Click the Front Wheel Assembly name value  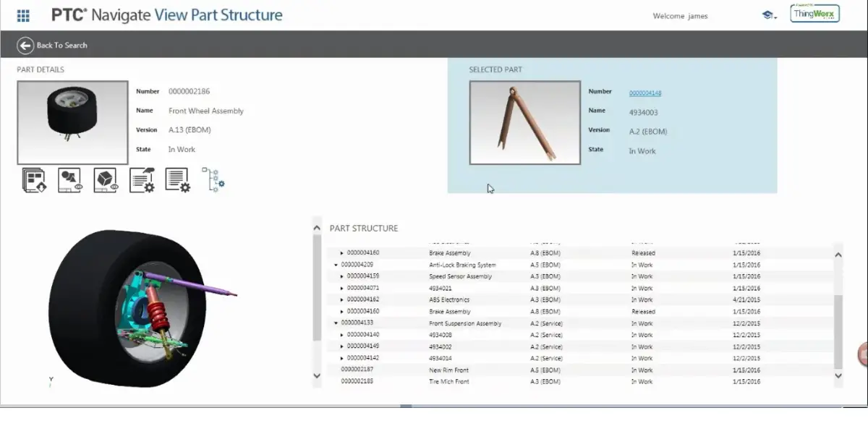click(x=206, y=111)
